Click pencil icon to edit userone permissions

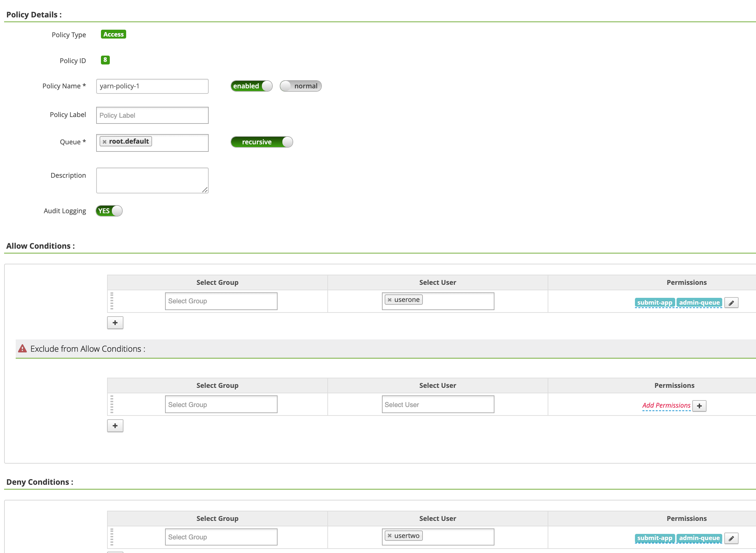731,303
